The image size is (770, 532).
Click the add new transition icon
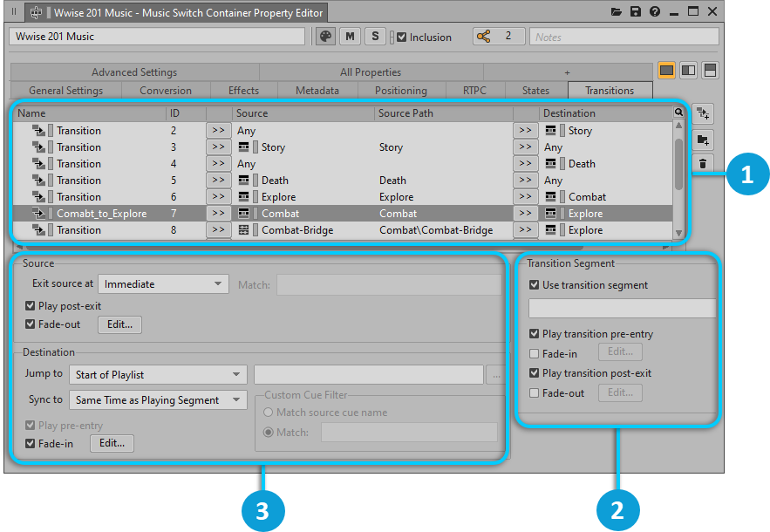704,113
